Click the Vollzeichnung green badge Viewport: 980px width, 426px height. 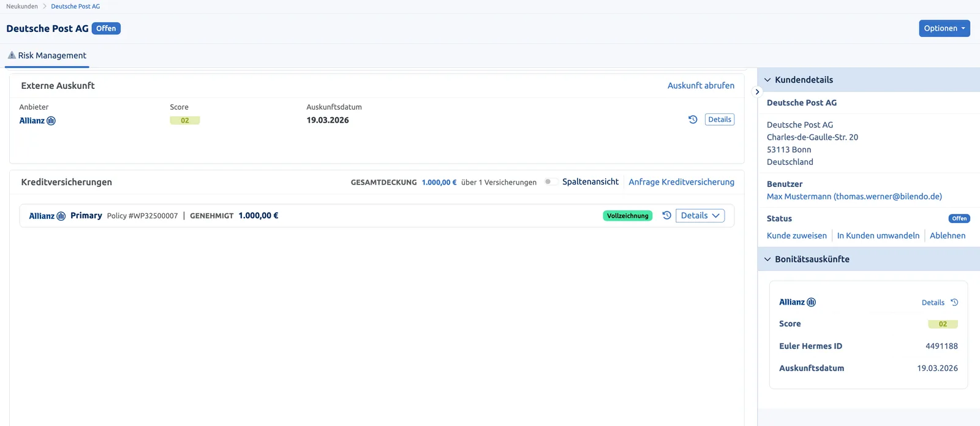tap(628, 216)
